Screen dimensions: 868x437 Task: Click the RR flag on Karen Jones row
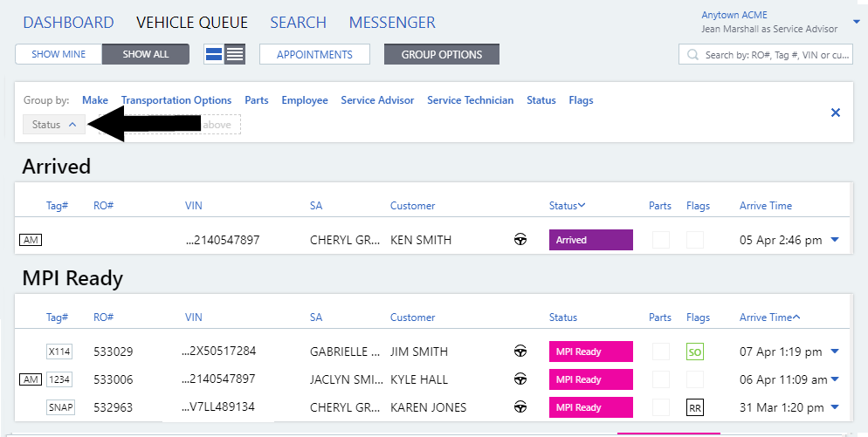(695, 408)
